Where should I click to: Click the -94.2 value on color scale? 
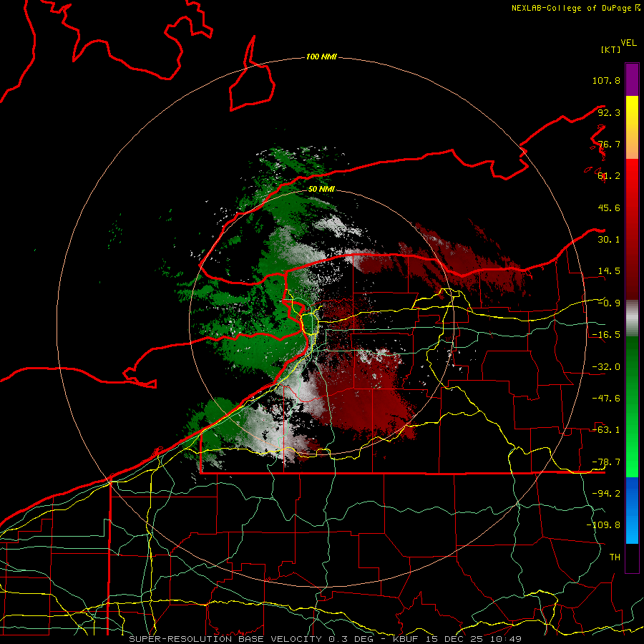coord(606,494)
